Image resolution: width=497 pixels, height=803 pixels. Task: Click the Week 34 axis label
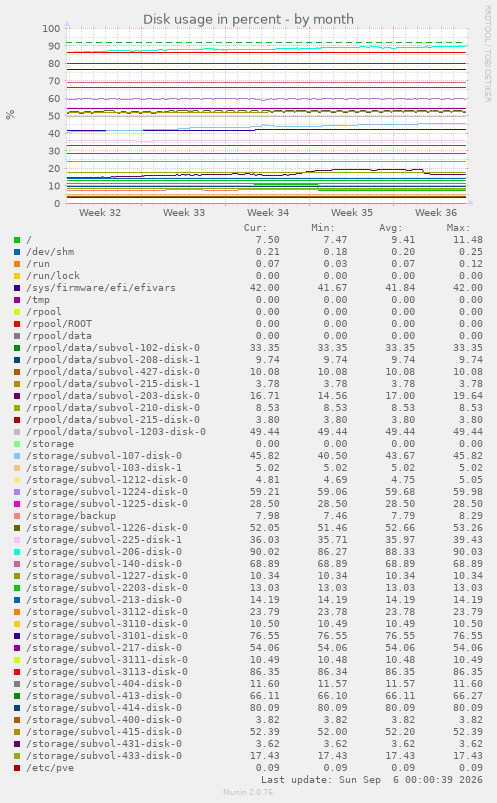pyautogui.click(x=268, y=213)
